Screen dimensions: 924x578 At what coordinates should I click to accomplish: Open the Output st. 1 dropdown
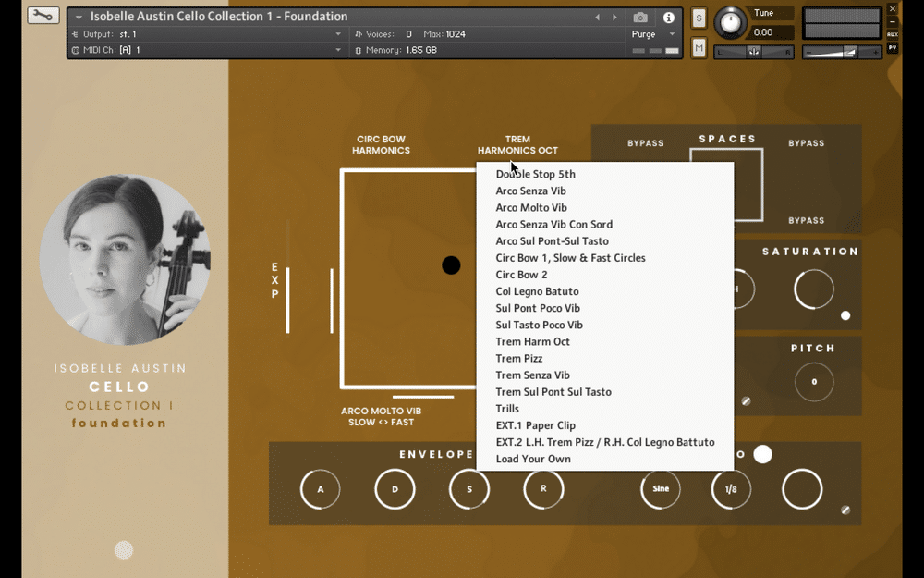(x=206, y=34)
